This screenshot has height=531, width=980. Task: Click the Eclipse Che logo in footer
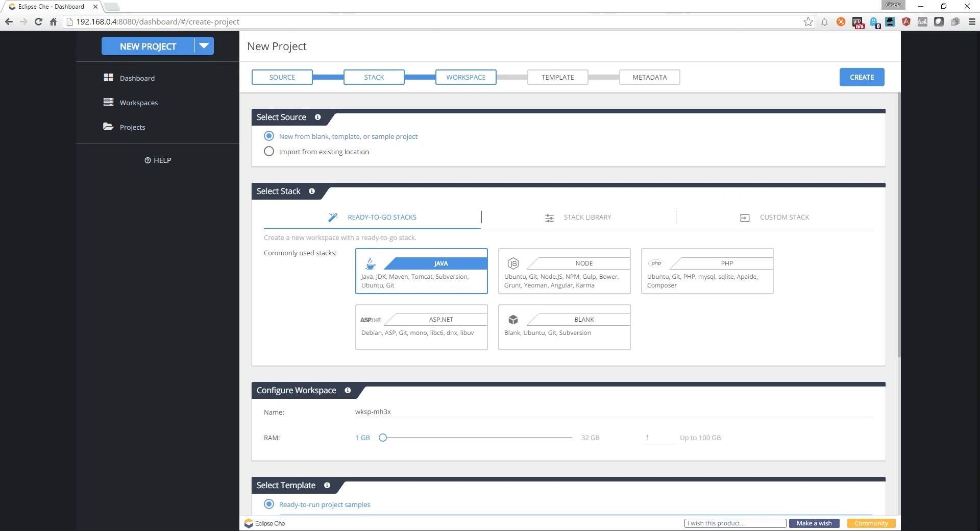point(264,523)
